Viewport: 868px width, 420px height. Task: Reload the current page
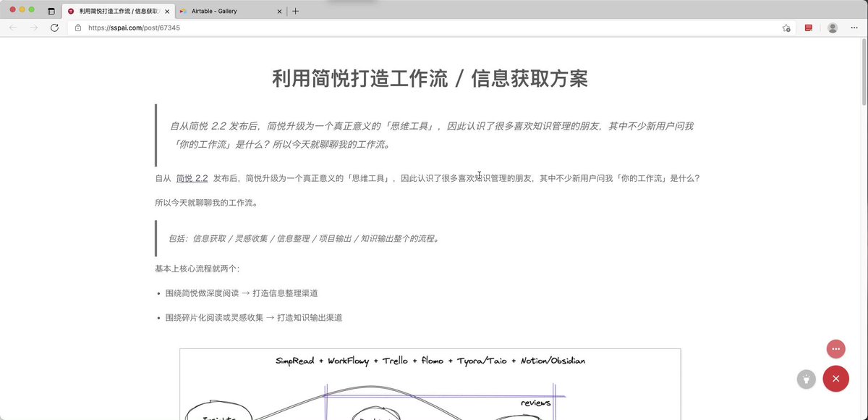pyautogui.click(x=54, y=28)
